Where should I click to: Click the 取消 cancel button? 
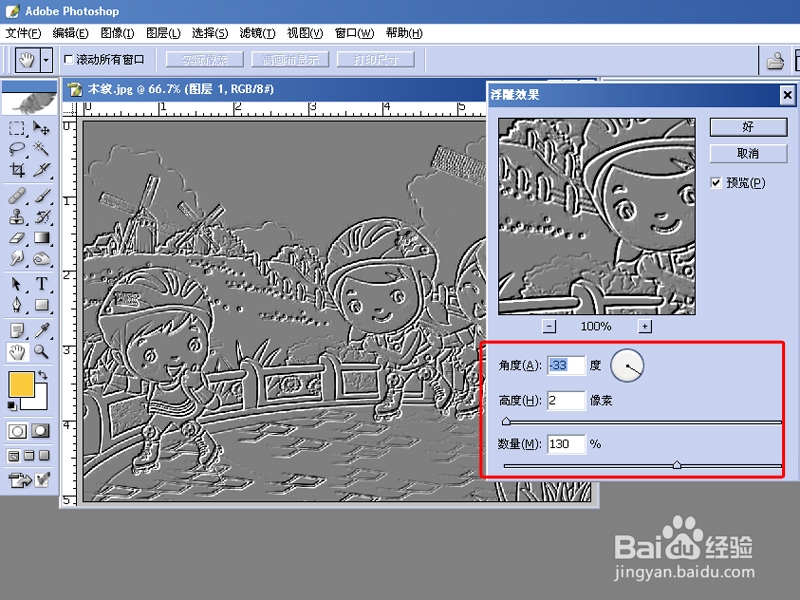tap(748, 154)
